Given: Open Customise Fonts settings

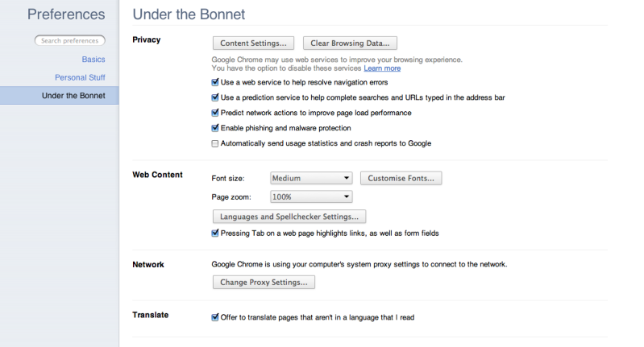Looking at the screenshot, I should click(x=401, y=178).
